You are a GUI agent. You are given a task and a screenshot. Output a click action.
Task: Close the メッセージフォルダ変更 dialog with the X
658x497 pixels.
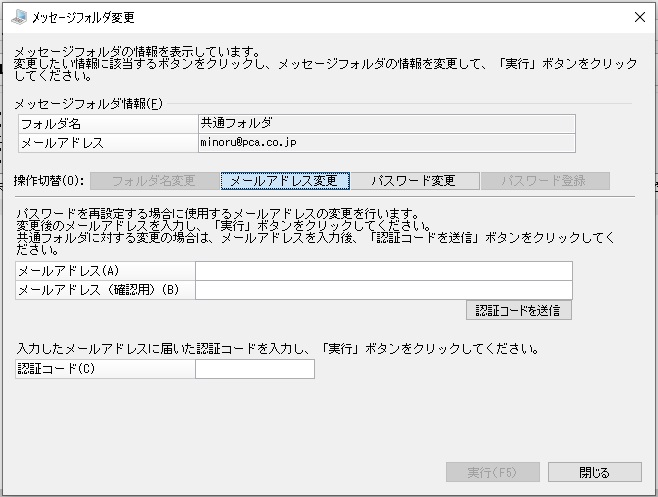point(640,17)
